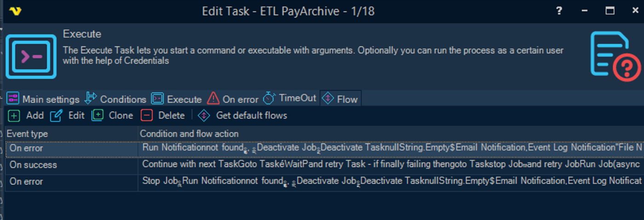Select the Flow tab

(x=341, y=99)
